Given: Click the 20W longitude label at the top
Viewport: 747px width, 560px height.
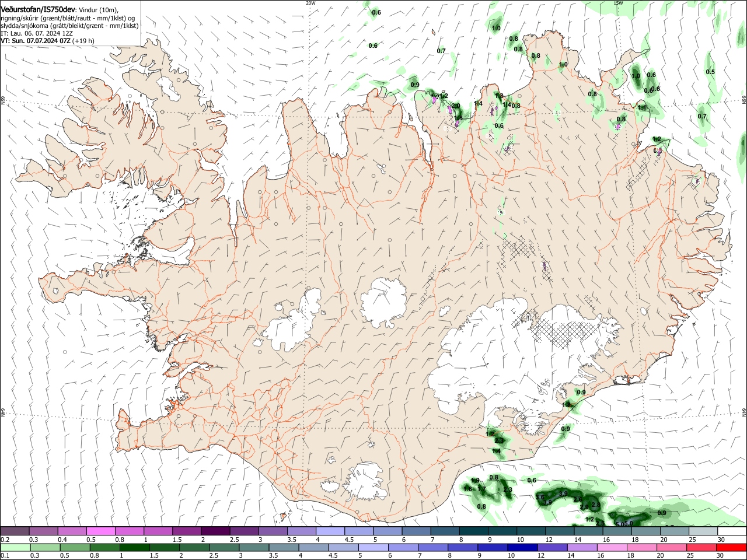Looking at the screenshot, I should pos(310,3).
